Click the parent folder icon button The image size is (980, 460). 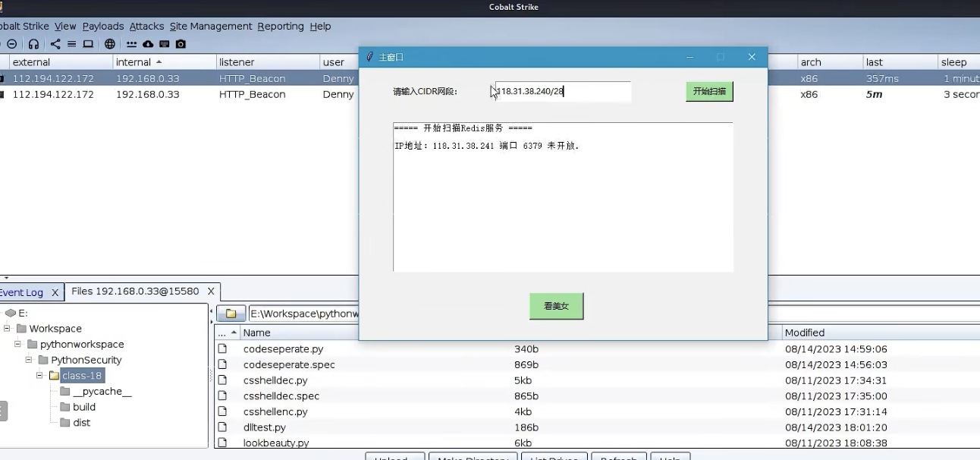(x=231, y=313)
